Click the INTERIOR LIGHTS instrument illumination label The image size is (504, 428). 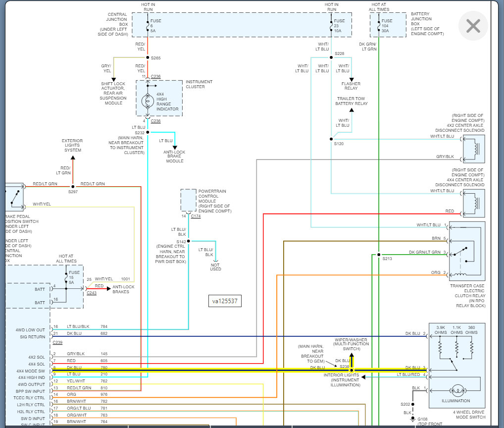342,380
